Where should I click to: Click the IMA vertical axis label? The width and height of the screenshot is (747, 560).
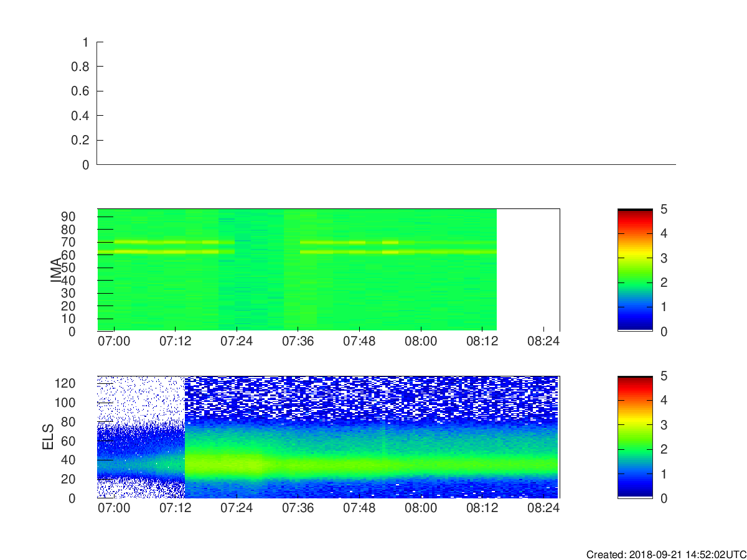pos(57,269)
